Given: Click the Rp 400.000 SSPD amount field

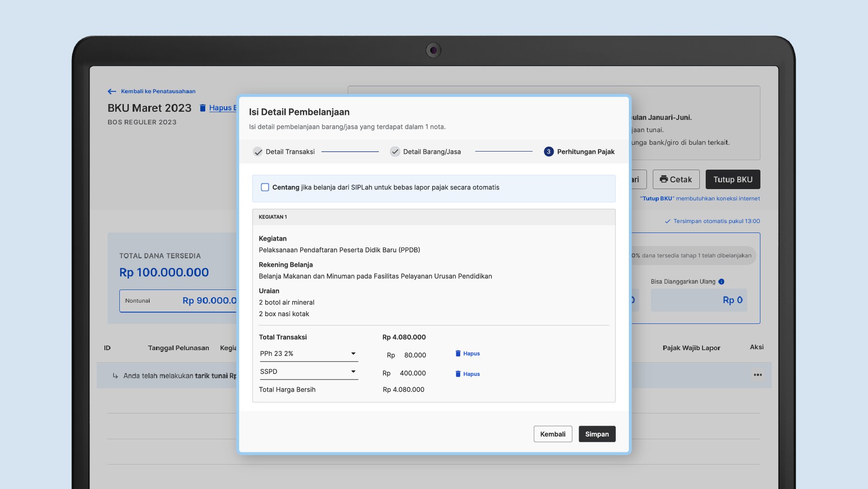Looking at the screenshot, I should click(x=412, y=374).
